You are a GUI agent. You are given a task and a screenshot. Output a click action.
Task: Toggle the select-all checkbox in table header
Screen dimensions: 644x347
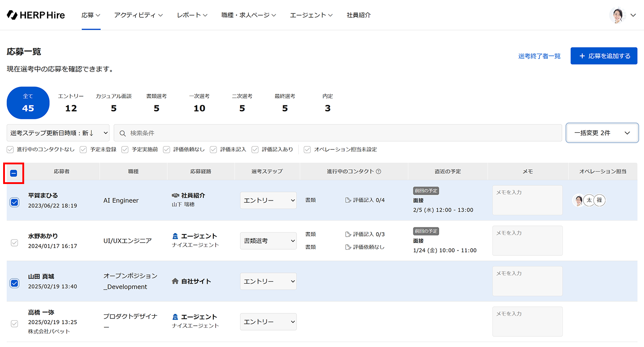point(14,173)
